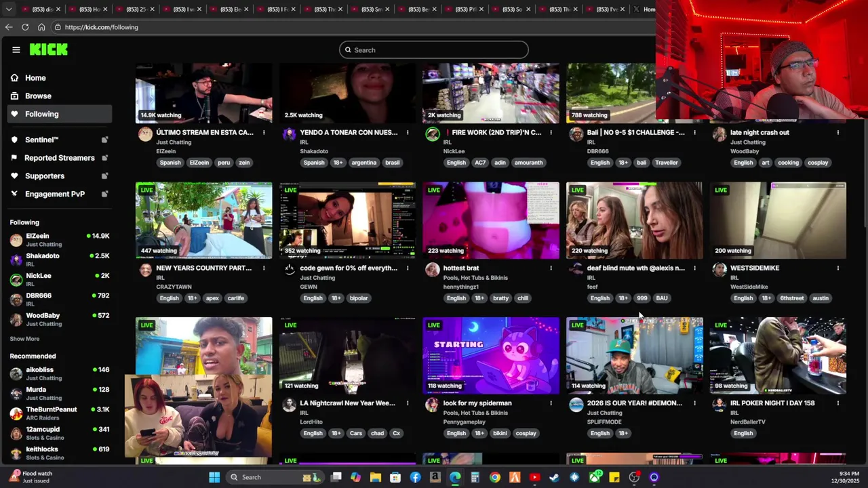The height and width of the screenshot is (488, 868).
Task: Open options menu for IRL POKER NIGHT stream
Action: pos(838,403)
